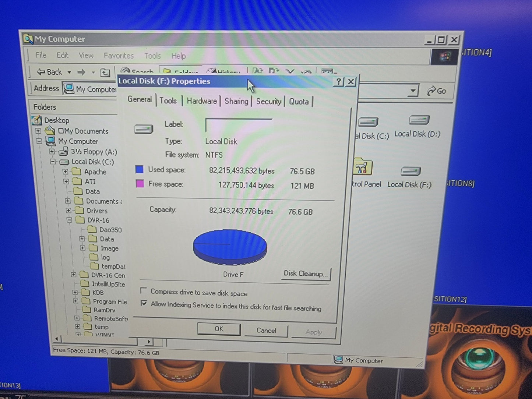Collapse the DVR-16 folder tree node
This screenshot has height=399, width=532.
pos(69,220)
